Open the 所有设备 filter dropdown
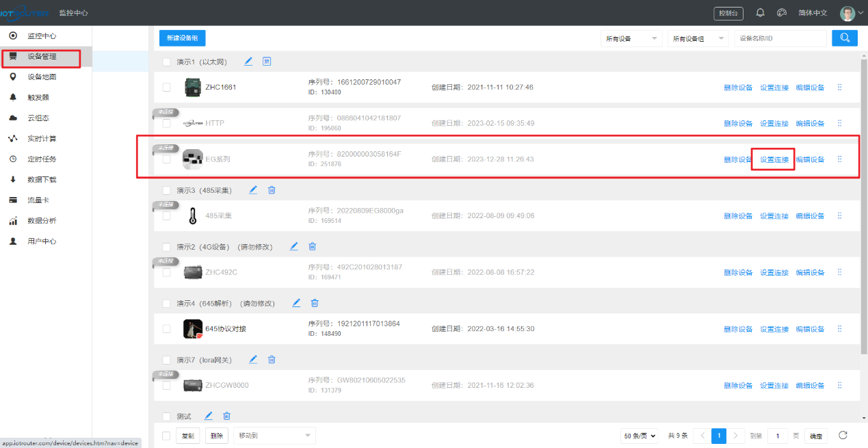868x448 pixels. 631,39
